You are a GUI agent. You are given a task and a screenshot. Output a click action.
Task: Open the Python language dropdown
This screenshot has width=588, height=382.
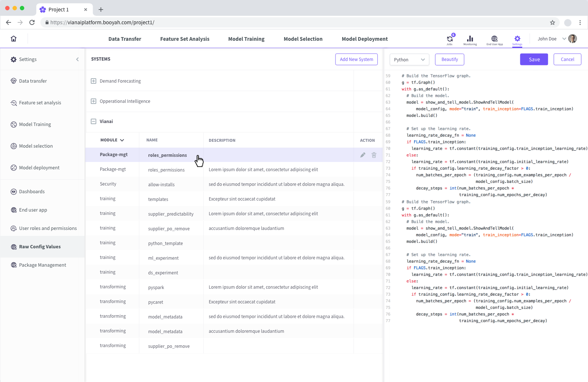(x=409, y=59)
